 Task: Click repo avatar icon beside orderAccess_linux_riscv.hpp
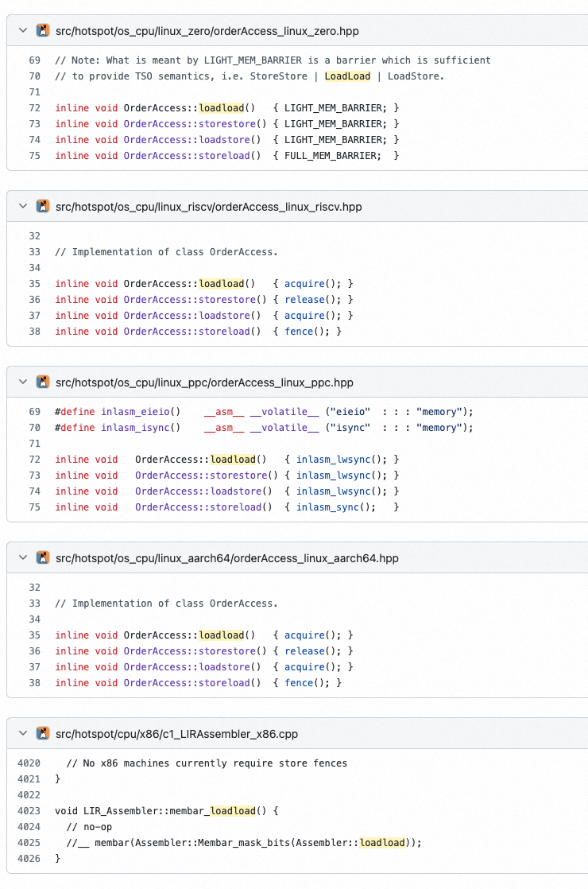tap(43, 206)
